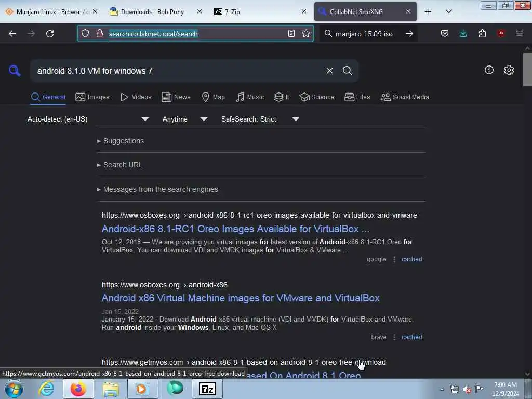Switch to the Music category
This screenshot has width=532, height=399.
(x=250, y=97)
